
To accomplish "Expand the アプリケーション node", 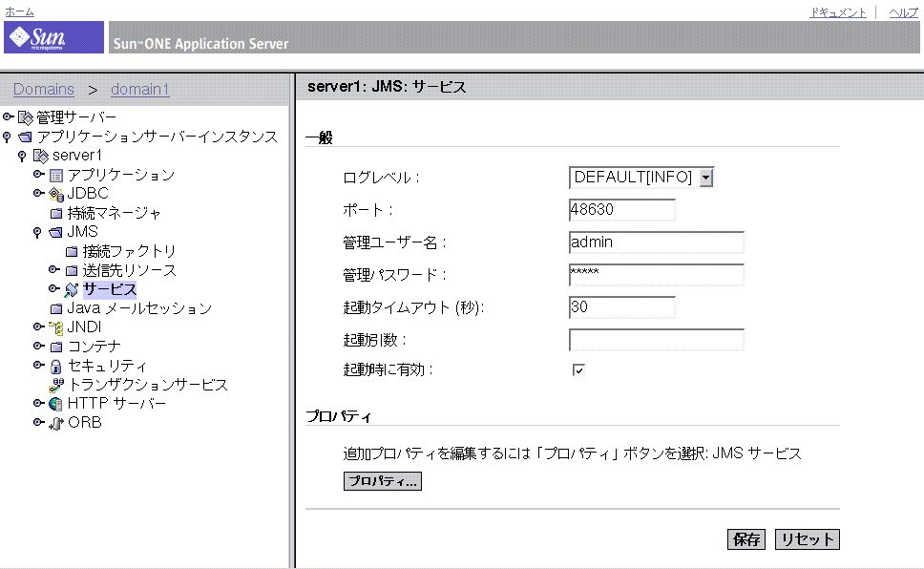I will coord(39,174).
